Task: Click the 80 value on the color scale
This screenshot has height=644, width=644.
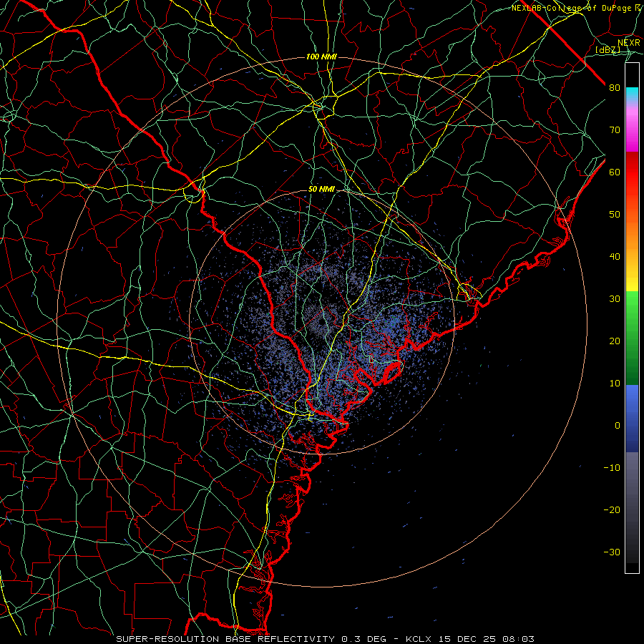Action: [615, 88]
